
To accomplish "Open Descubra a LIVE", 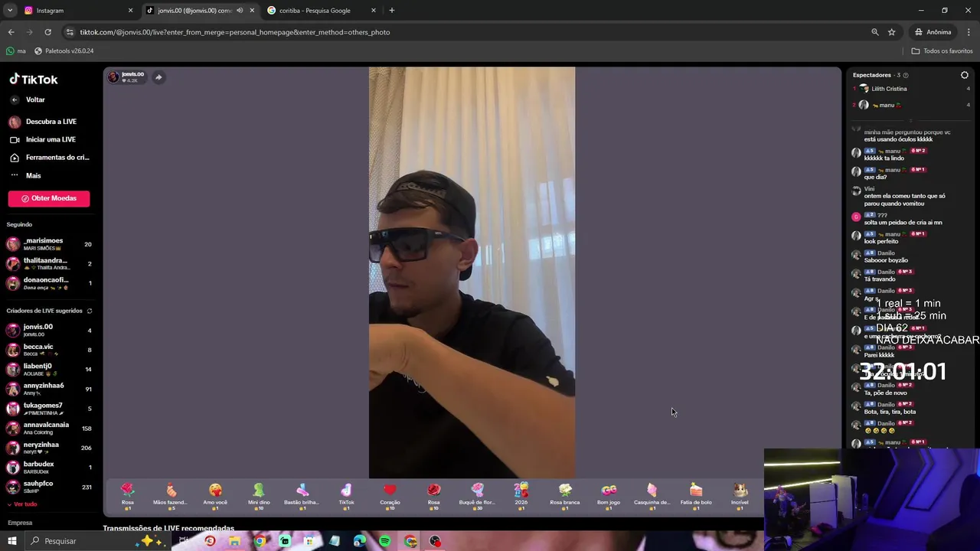I will point(43,122).
